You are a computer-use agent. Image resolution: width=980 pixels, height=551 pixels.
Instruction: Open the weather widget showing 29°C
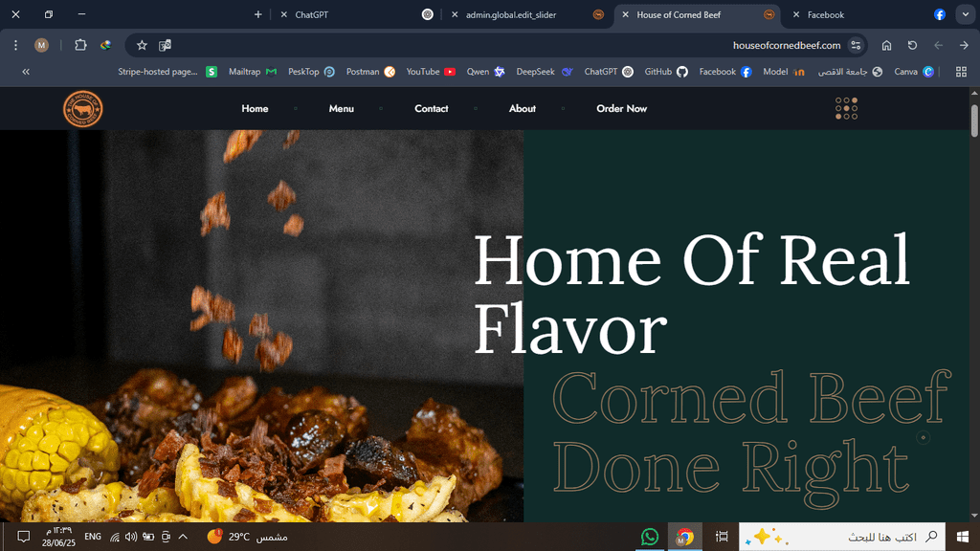[248, 537]
